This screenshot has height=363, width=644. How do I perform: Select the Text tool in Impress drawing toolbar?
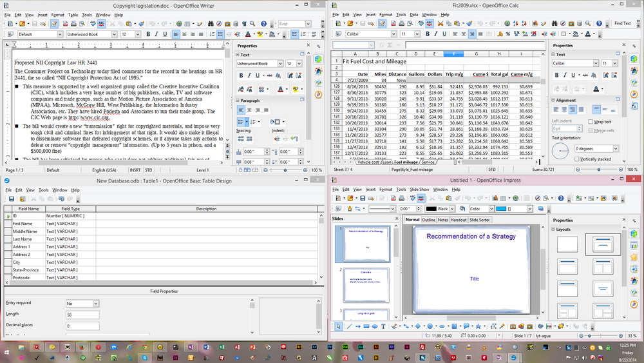[383, 326]
